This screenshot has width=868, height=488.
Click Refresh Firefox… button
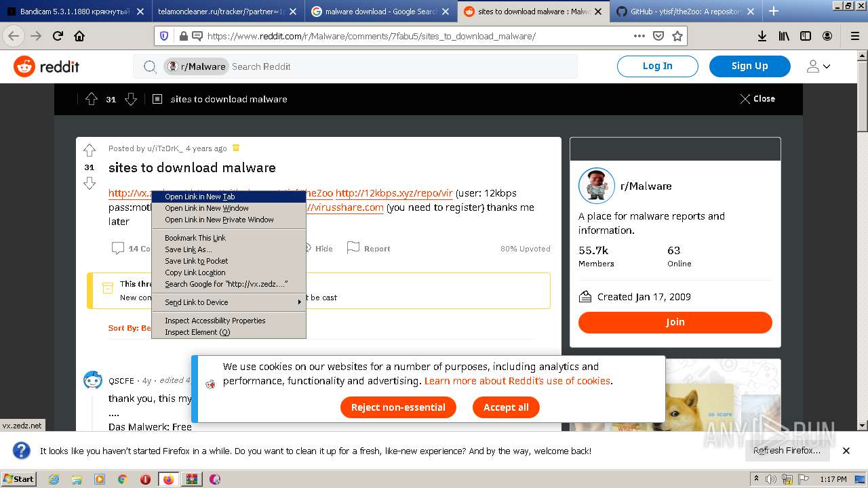click(787, 450)
